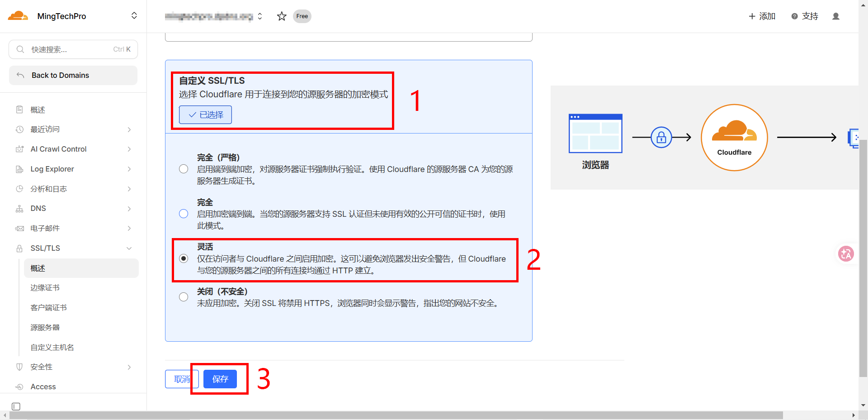868x420 pixels.
Task: Click the DNS network icon
Action: pyautogui.click(x=19, y=209)
